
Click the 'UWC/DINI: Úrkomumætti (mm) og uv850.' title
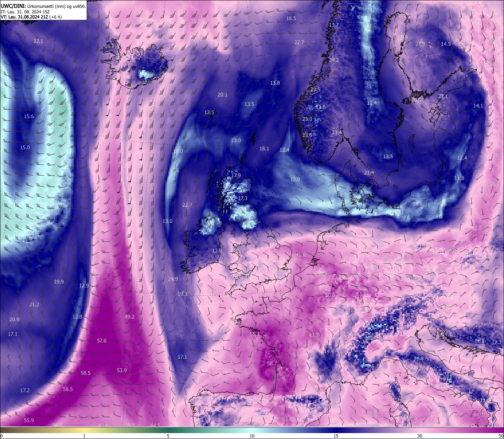pyautogui.click(x=43, y=6)
